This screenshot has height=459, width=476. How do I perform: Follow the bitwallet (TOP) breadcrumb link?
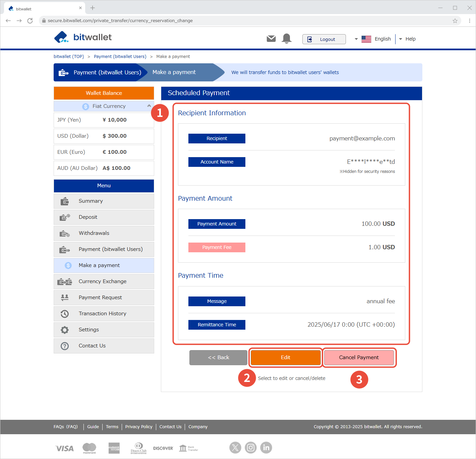tap(69, 57)
